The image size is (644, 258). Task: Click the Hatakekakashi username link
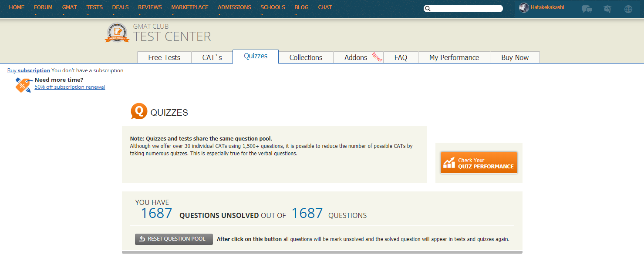(x=547, y=7)
